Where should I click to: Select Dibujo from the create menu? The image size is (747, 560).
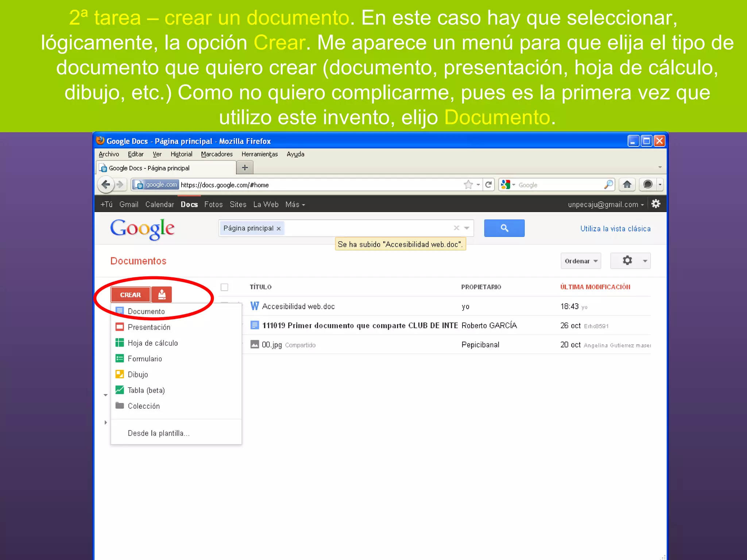[x=176, y=374]
